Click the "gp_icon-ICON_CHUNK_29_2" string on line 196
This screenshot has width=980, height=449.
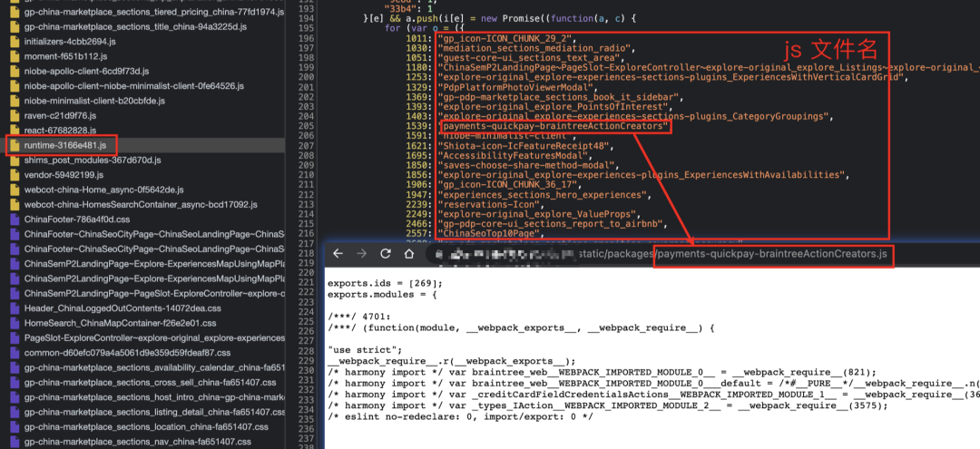click(x=505, y=39)
